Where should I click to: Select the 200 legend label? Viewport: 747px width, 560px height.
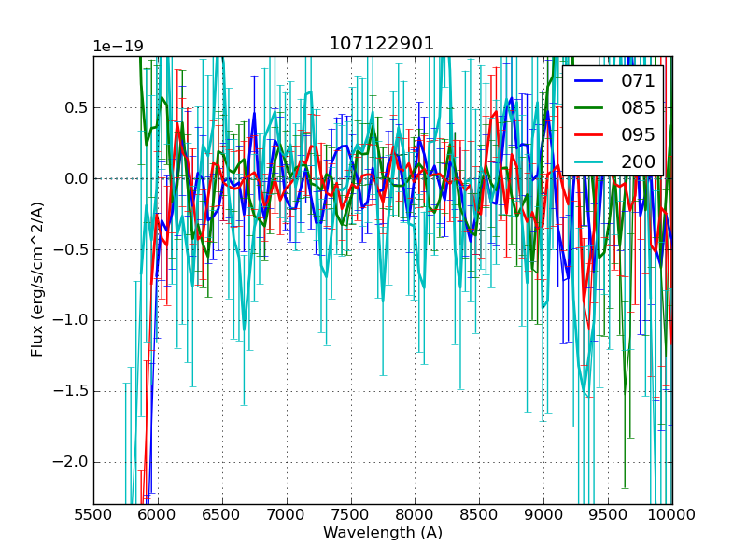pos(638,161)
